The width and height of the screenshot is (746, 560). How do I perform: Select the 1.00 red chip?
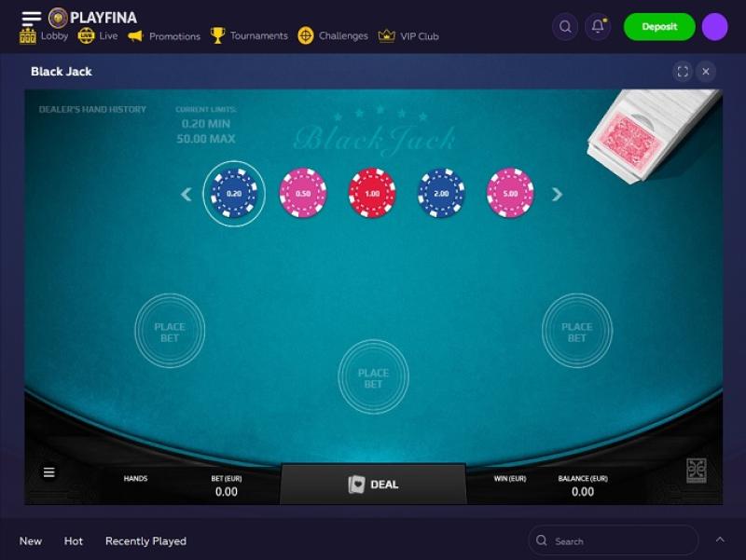click(x=372, y=193)
